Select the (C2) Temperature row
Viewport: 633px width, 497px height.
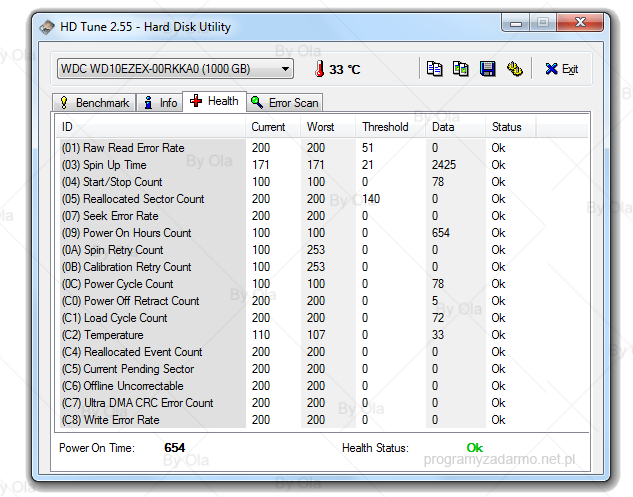pos(323,335)
